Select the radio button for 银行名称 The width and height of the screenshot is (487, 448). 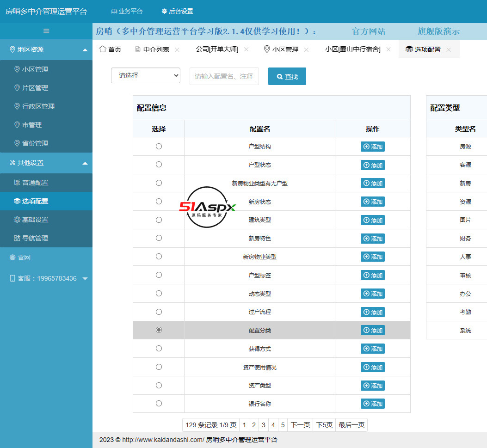[159, 403]
